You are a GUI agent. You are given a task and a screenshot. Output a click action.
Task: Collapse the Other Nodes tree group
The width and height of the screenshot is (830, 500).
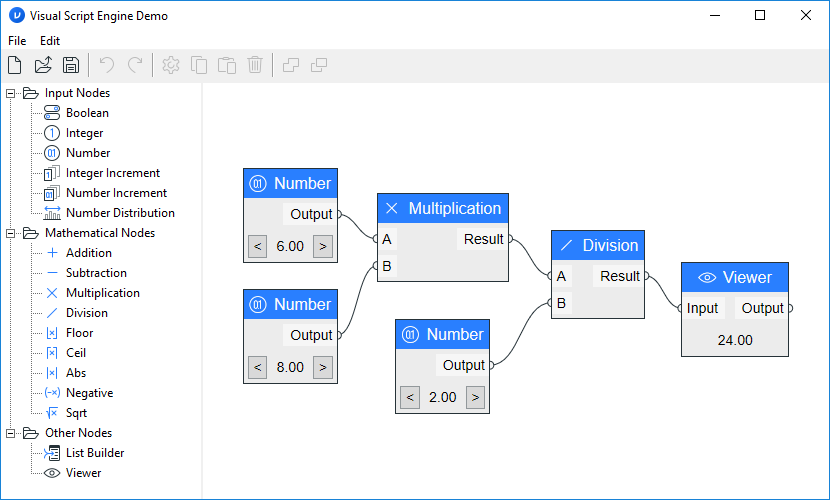(12, 433)
